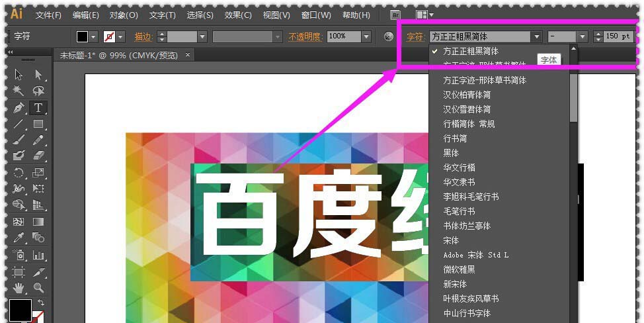Select the Lasso tool
Screen dimensions: 644x323
tap(38, 91)
